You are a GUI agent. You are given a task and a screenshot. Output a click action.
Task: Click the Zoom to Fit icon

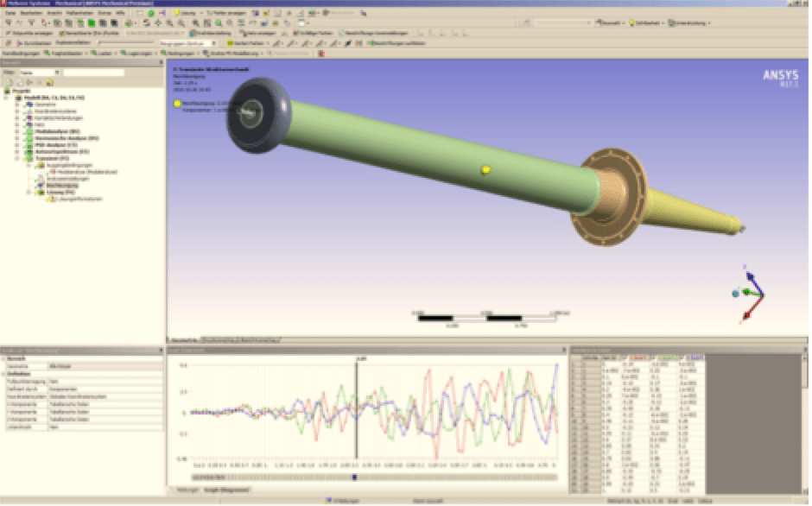tap(196, 22)
